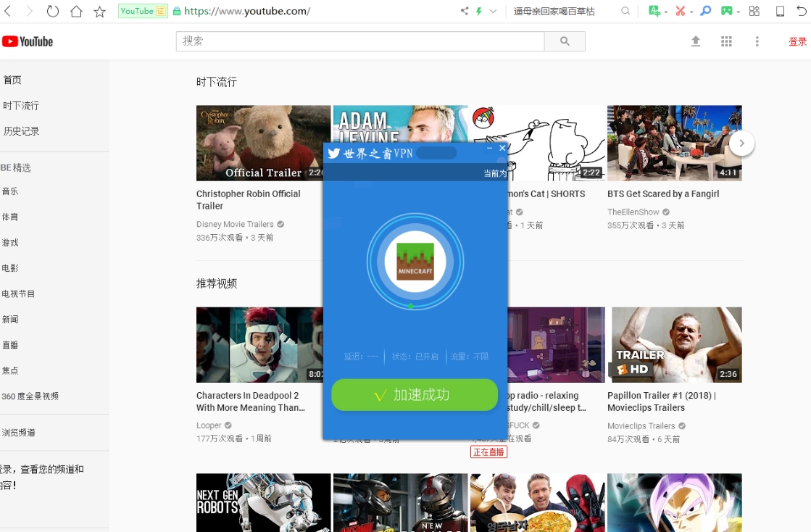Click the browser back arrow
Screen dimensions: 811x532
tap(7, 11)
